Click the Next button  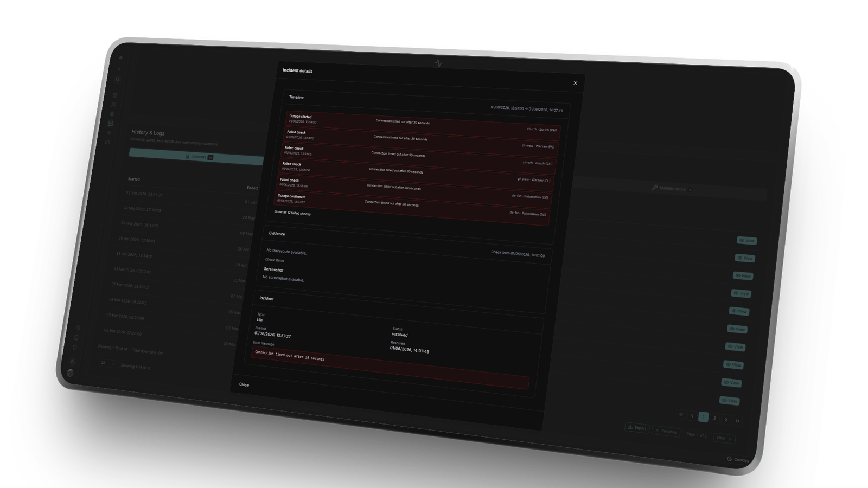(724, 438)
